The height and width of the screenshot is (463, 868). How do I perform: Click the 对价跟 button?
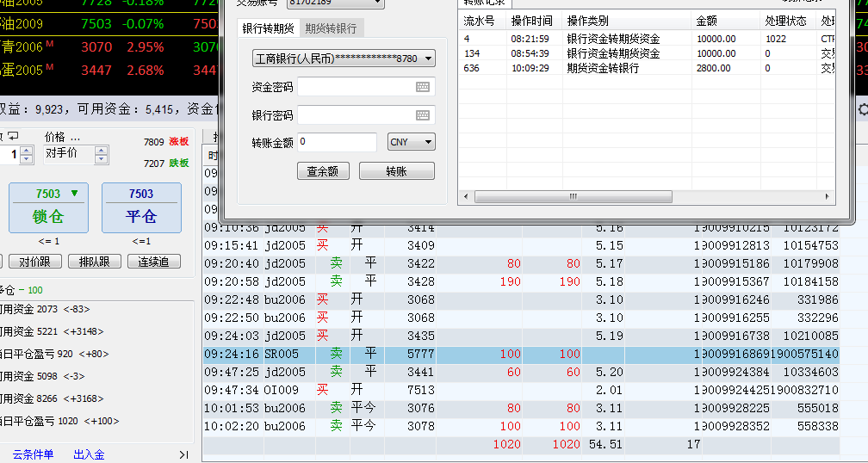pos(34,262)
